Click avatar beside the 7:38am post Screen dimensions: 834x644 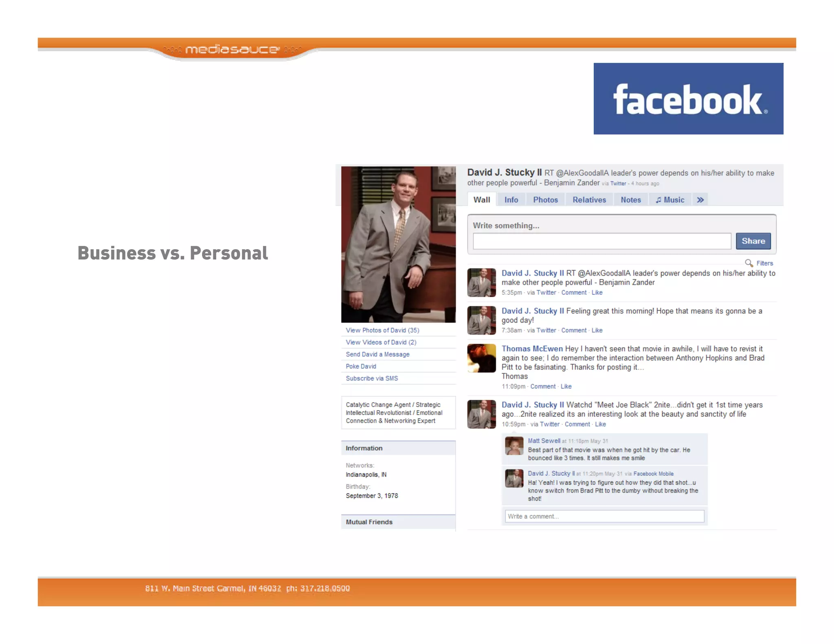point(481,320)
